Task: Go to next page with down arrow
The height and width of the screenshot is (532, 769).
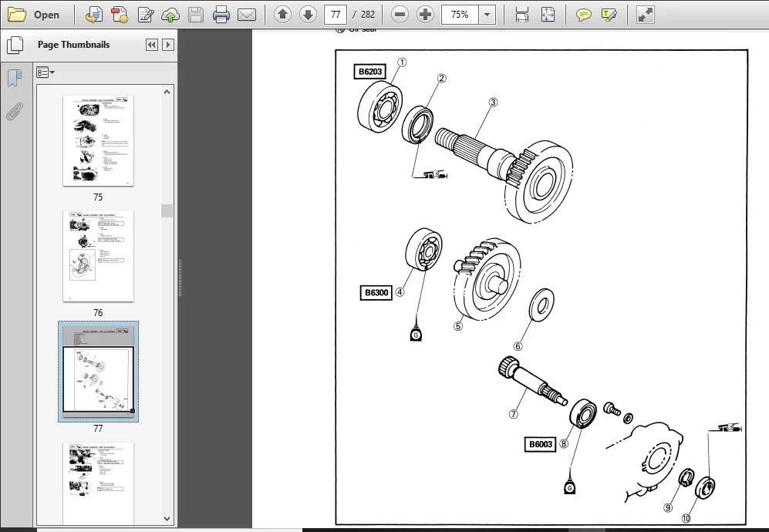Action: tap(308, 15)
